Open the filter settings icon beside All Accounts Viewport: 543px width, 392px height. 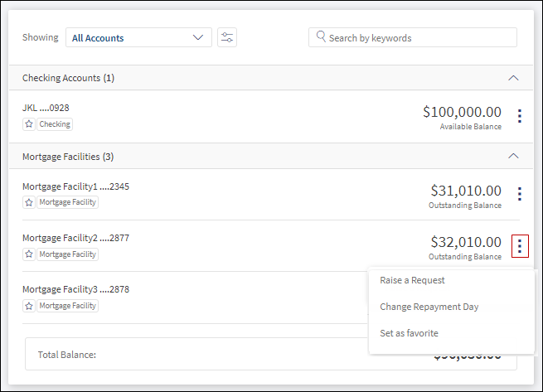[x=227, y=37]
